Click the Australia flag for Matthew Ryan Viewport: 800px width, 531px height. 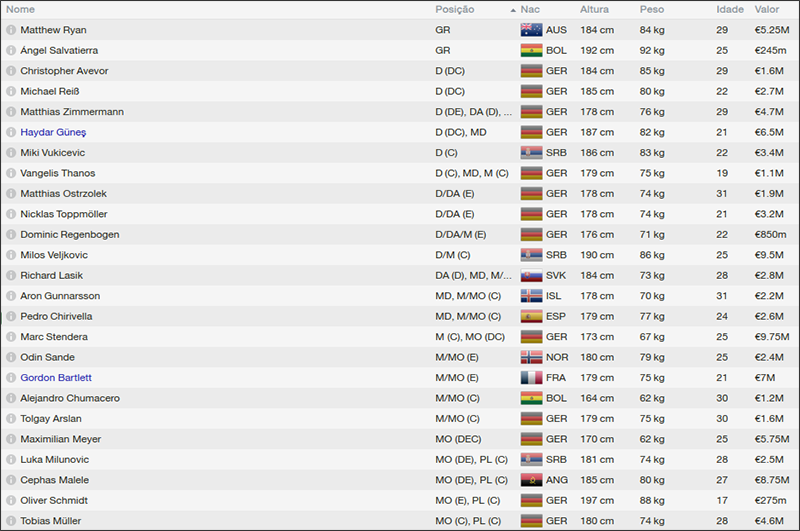[531, 30]
